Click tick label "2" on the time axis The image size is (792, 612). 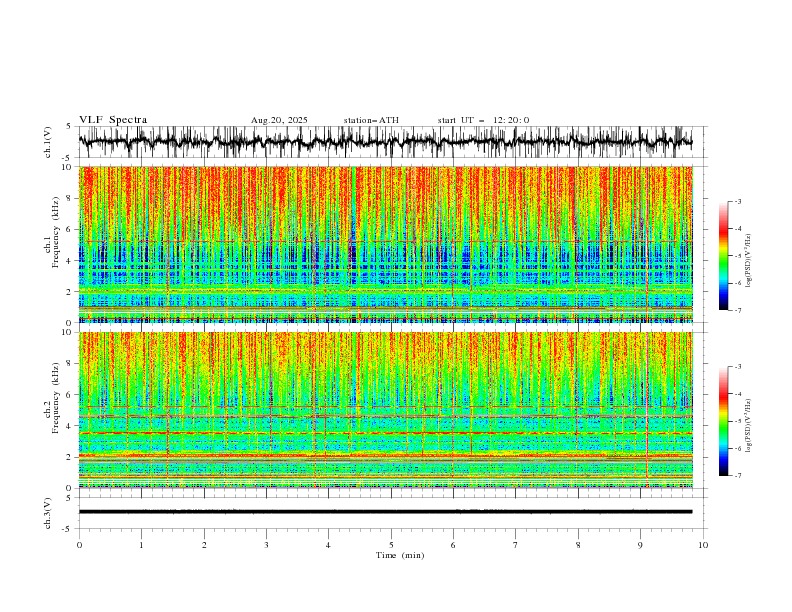(x=204, y=545)
